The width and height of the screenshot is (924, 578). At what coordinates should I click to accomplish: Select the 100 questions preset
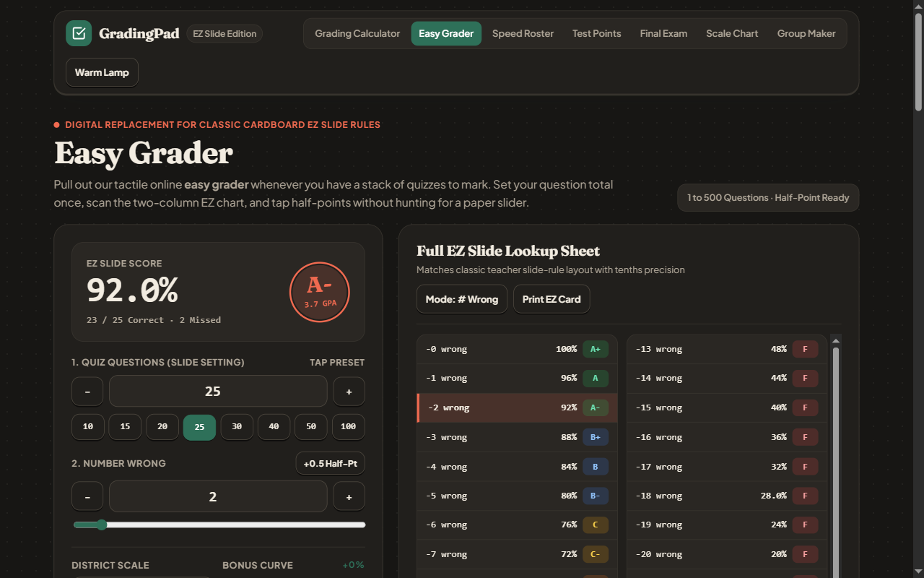(x=348, y=427)
